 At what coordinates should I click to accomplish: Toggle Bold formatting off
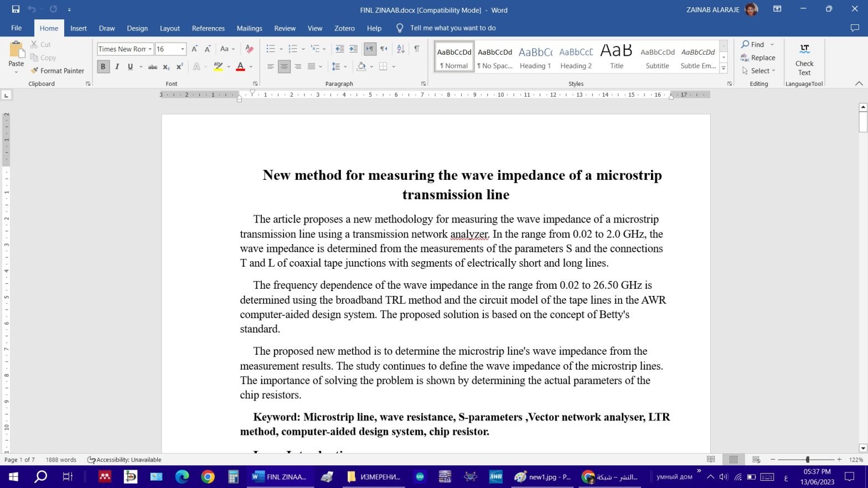click(x=103, y=67)
